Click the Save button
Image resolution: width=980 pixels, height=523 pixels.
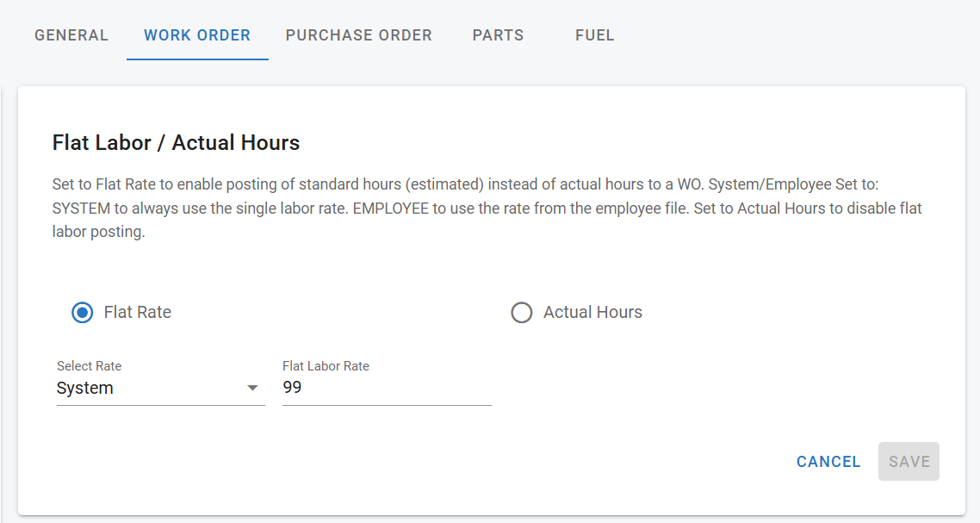coord(909,462)
